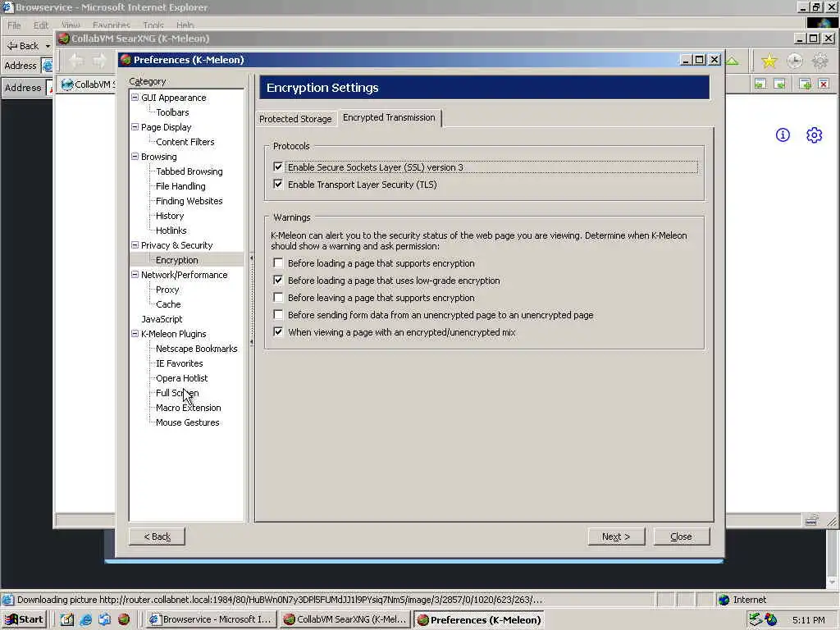
Task: Open IE Back button dropdown arrow
Action: coord(48,46)
